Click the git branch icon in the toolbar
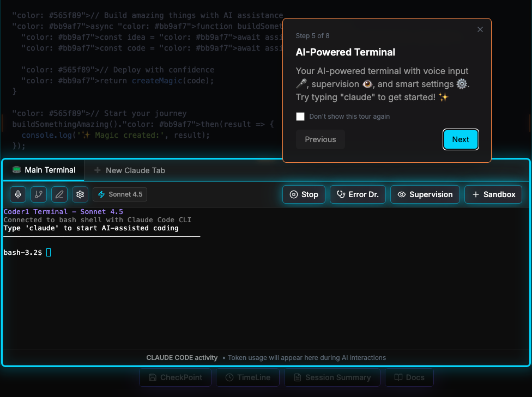Viewport: 532px width, 397px height. coord(38,194)
